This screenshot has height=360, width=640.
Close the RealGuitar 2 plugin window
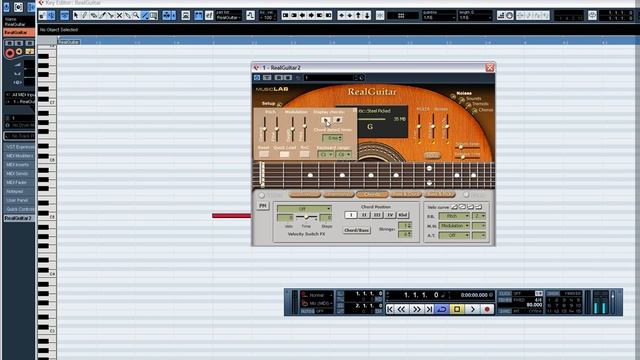point(490,68)
